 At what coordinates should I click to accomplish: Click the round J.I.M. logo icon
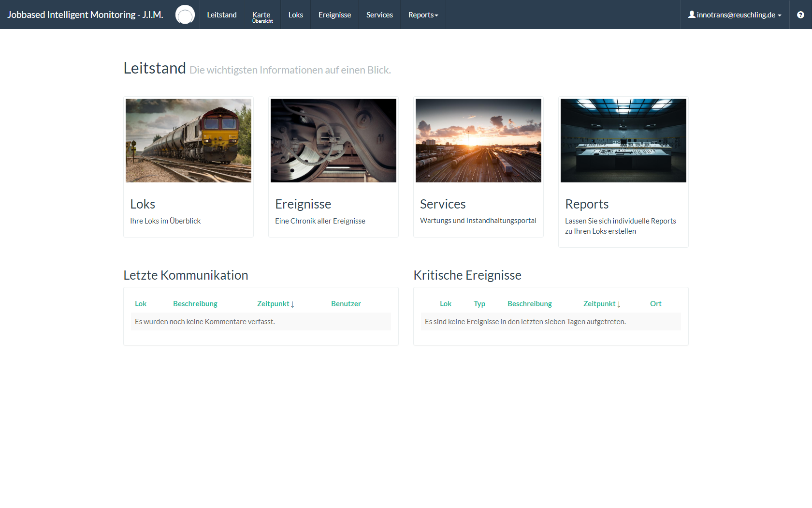tap(185, 15)
